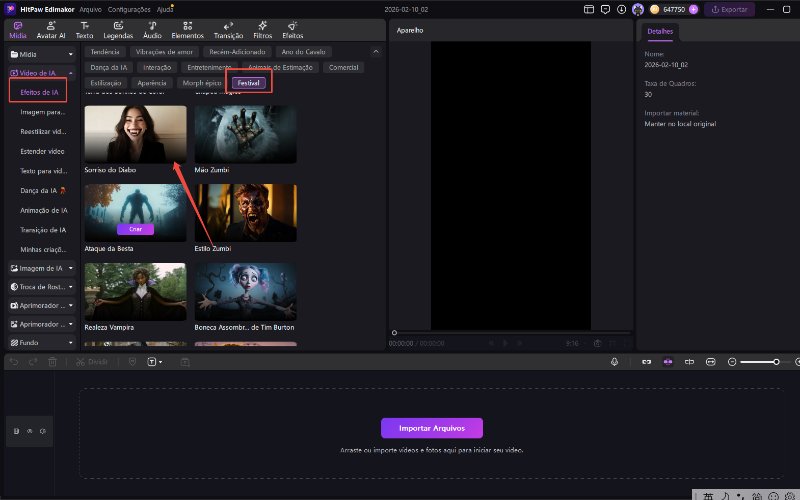Open the Configurações menu
Image resolution: width=800 pixels, height=500 pixels.
tap(129, 9)
